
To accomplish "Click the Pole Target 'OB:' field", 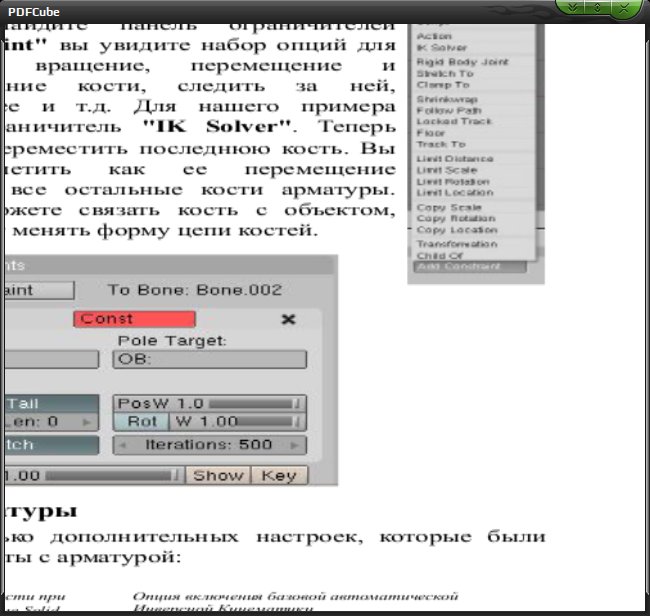I will (x=209, y=359).
